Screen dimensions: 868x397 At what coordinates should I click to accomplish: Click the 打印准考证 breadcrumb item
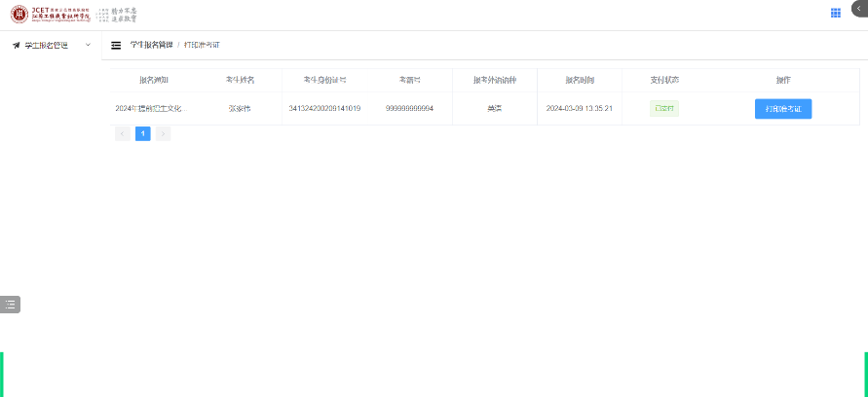tap(202, 46)
